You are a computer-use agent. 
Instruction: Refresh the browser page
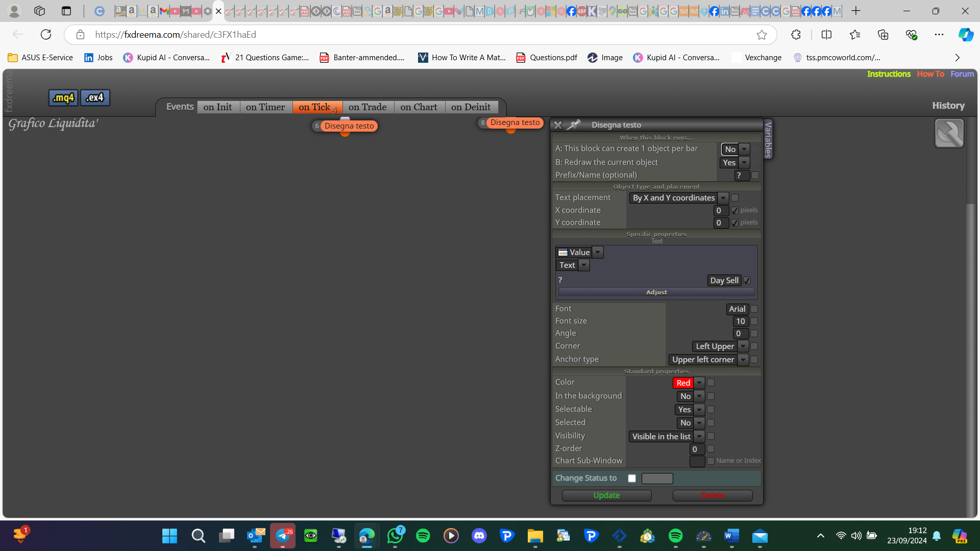(x=46, y=35)
